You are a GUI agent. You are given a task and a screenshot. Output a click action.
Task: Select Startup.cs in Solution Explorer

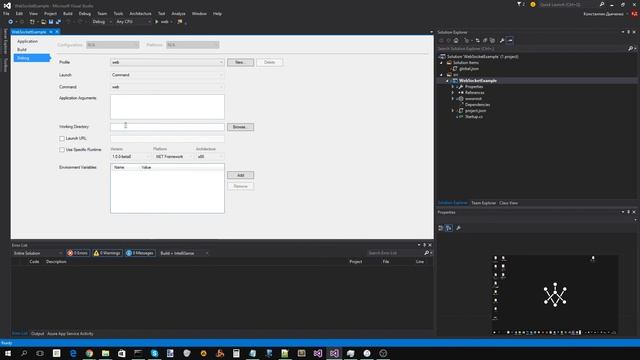473,117
